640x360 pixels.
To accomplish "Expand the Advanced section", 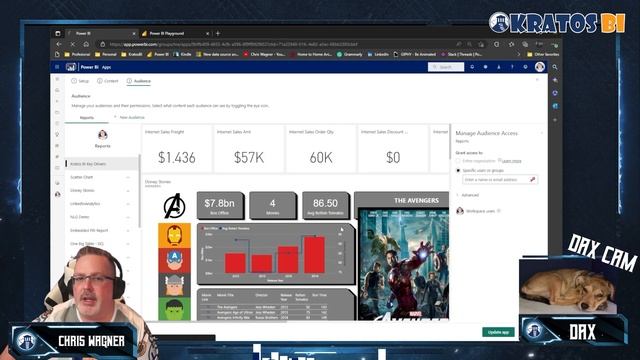I will tap(467, 195).
